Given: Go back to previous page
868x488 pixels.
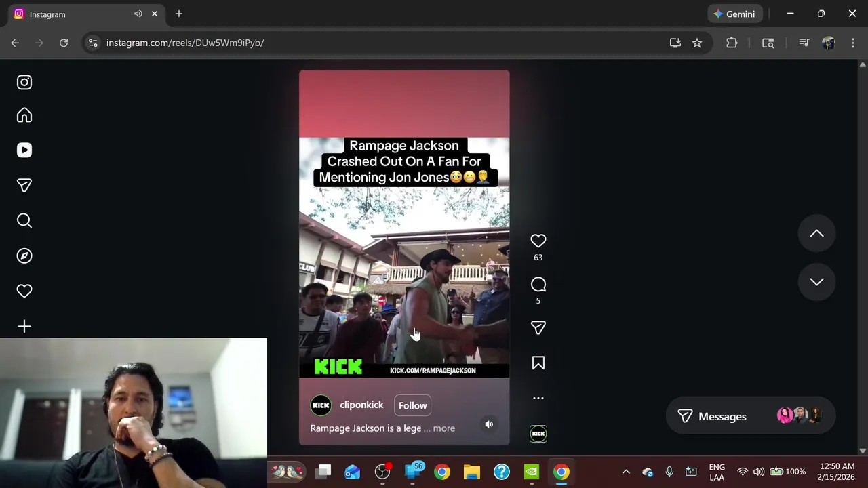Looking at the screenshot, I should pyautogui.click(x=15, y=43).
